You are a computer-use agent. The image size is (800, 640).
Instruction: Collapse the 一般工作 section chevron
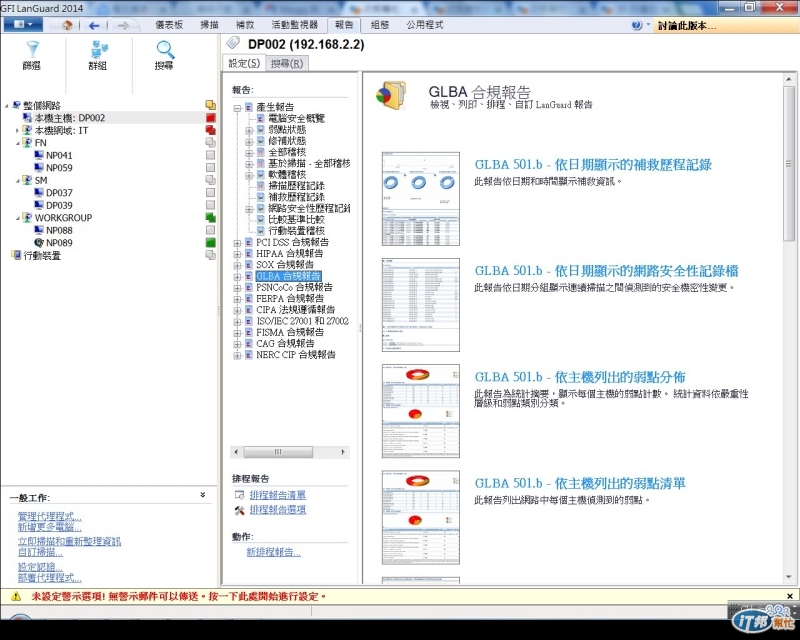pyautogui.click(x=203, y=495)
